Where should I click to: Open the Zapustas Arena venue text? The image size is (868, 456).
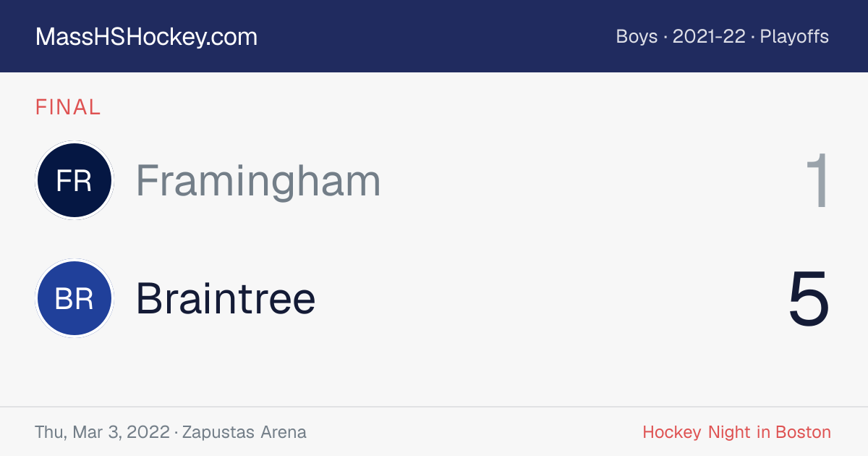[244, 433]
